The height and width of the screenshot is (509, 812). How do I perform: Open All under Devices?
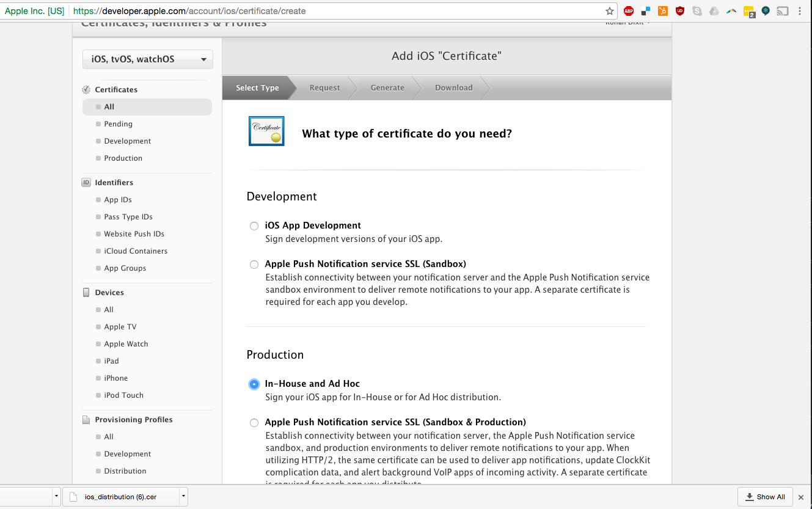click(x=109, y=310)
